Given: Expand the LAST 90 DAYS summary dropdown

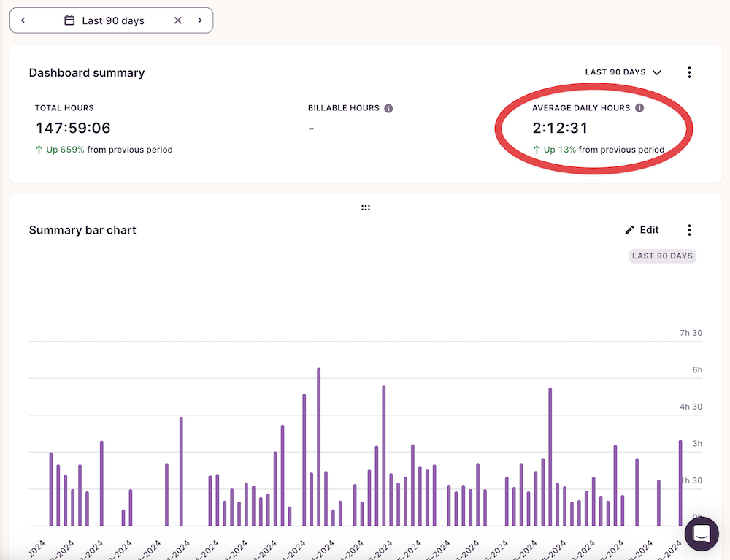Looking at the screenshot, I should point(623,72).
